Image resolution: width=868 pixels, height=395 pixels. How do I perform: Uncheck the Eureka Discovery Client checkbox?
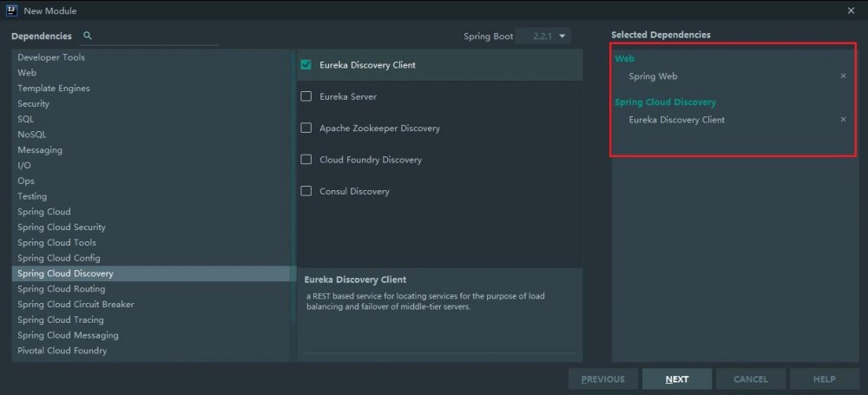(x=306, y=65)
